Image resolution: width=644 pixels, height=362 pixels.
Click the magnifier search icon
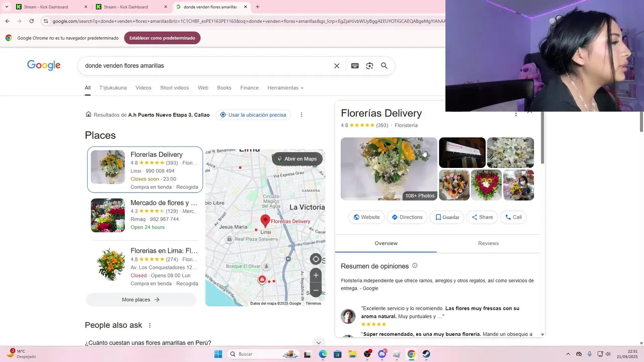[384, 66]
